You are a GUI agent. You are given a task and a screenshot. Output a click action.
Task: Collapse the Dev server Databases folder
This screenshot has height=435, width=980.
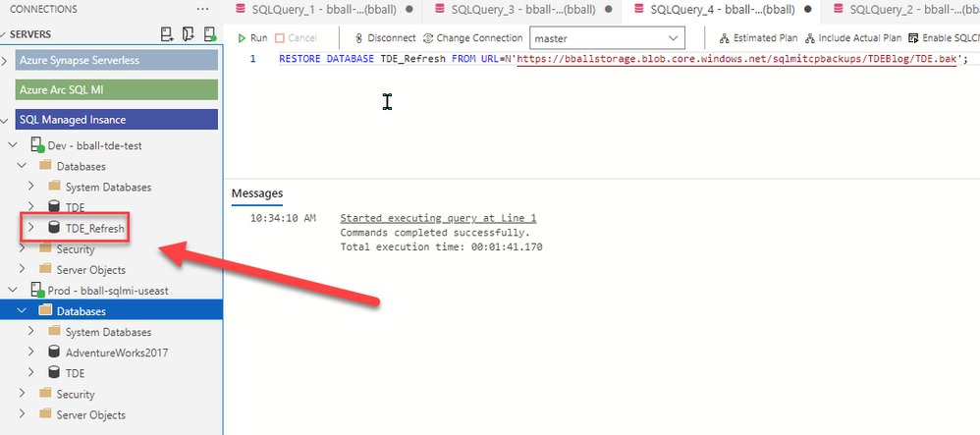click(23, 166)
